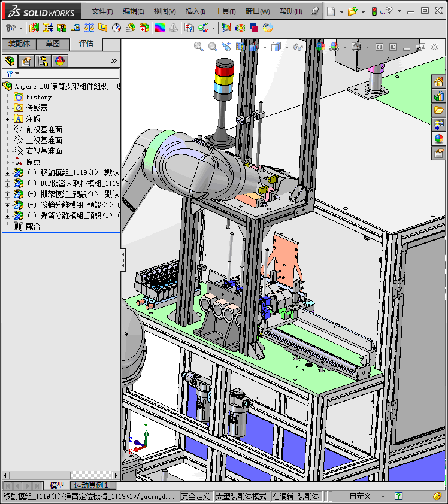448x504 pixels.
Task: Expand the 注解 tree node
Action: pyautogui.click(x=7, y=119)
